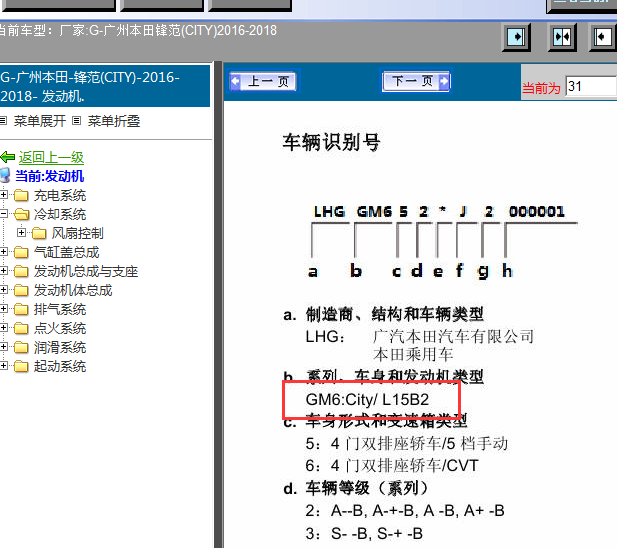Click the right-arrow panel layout icon
617x548 pixels.
point(516,37)
